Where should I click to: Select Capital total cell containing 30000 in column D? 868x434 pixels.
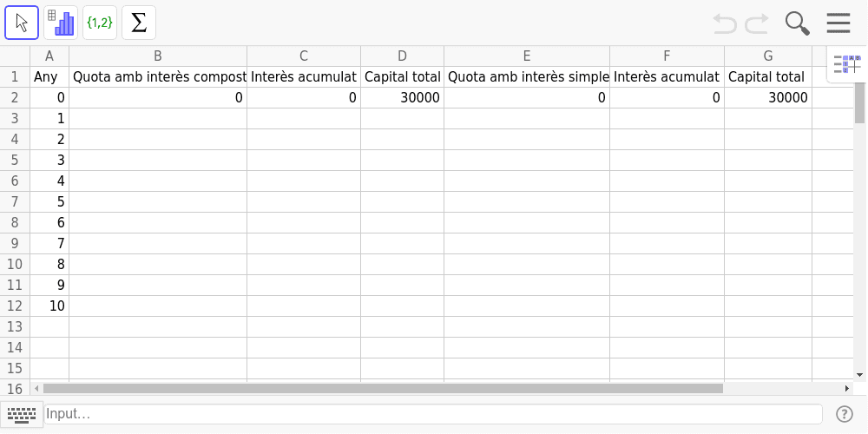pyautogui.click(x=402, y=98)
